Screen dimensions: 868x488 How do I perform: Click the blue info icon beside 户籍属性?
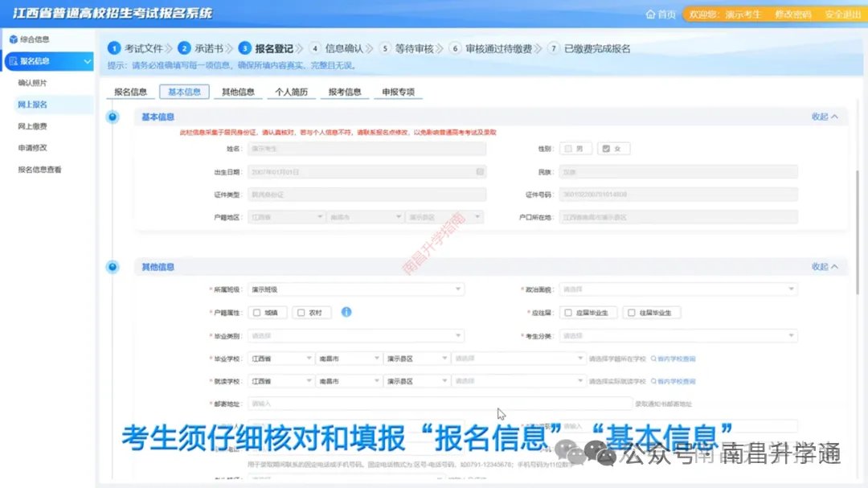point(346,313)
